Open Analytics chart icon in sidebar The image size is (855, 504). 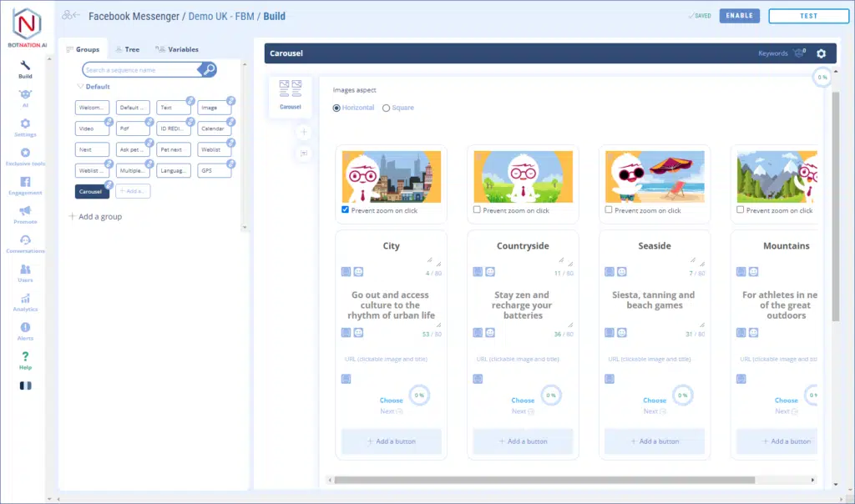25,301
